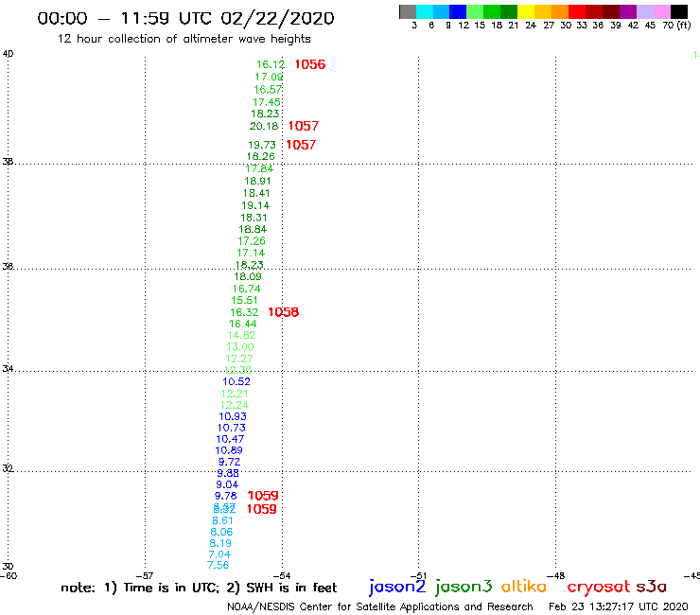Image resolution: width=700 pixels, height=615 pixels.
Task: Click the light blue reading 8.06
Action: click(222, 533)
